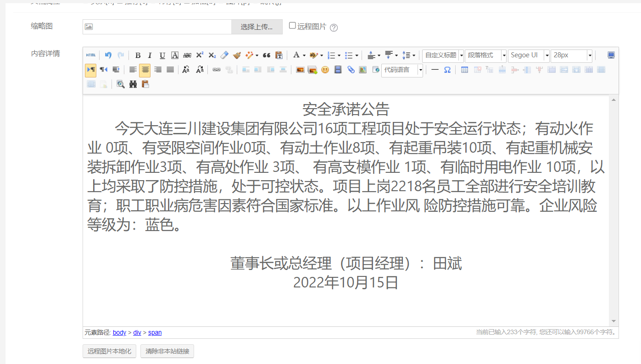
Task: Click the 远程图片本地化 button
Action: tap(109, 352)
